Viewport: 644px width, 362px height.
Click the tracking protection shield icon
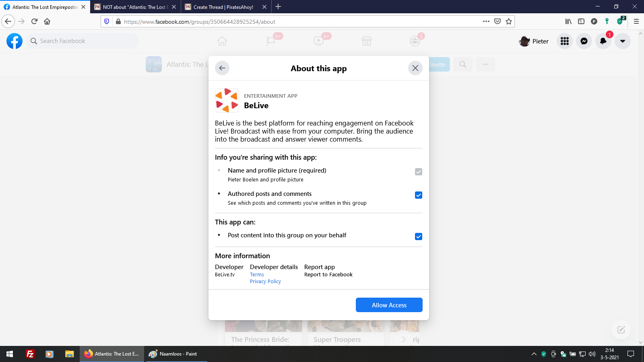107,21
